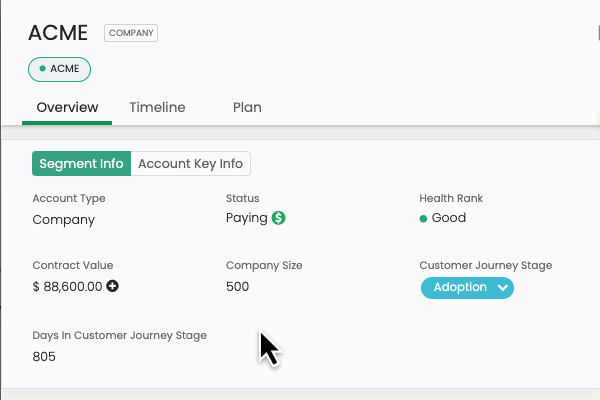This screenshot has width=600, height=400.
Task: Click the green dollar Paying status icon
Action: pos(278,218)
